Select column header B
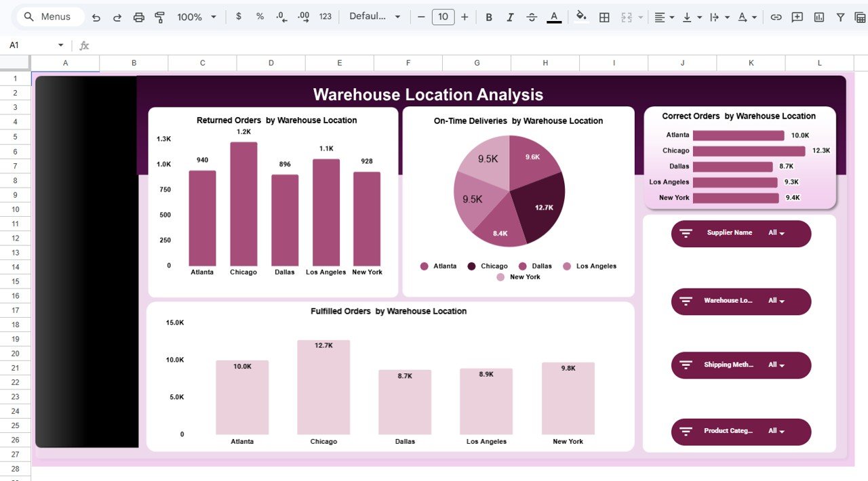Viewport: 868px width, 481px height. pyautogui.click(x=134, y=62)
